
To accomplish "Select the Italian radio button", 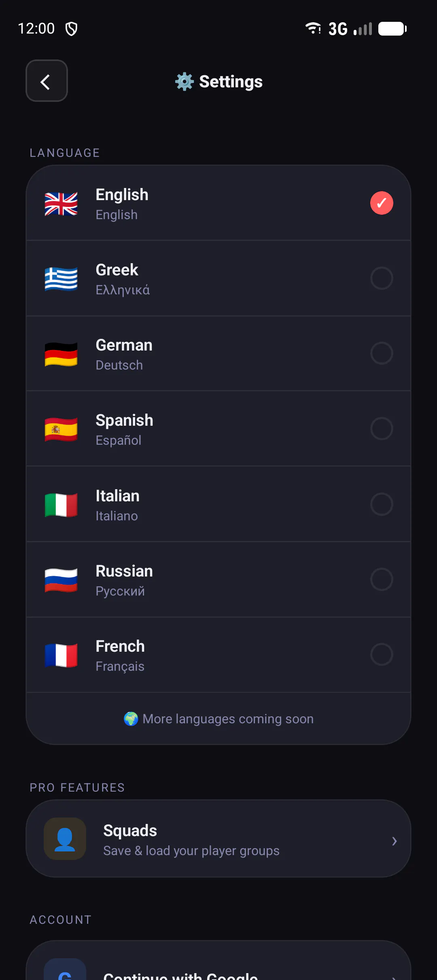I will coord(382,504).
